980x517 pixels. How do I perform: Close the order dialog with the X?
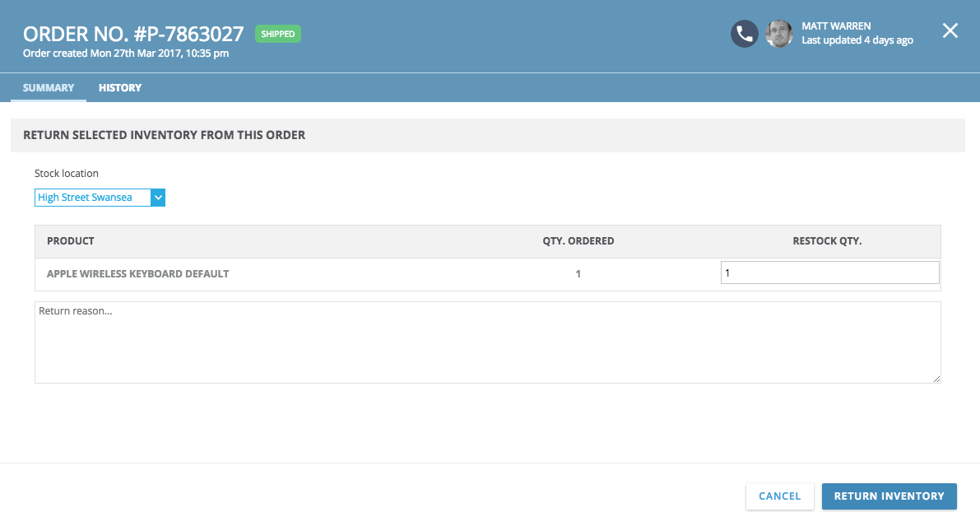click(x=950, y=30)
